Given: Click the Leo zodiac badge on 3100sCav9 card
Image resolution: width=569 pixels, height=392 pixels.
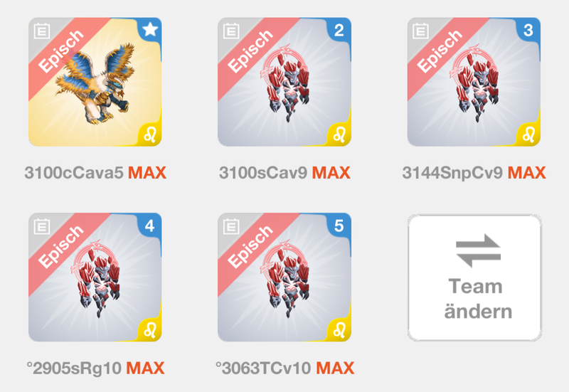Looking at the screenshot, I should point(339,134).
